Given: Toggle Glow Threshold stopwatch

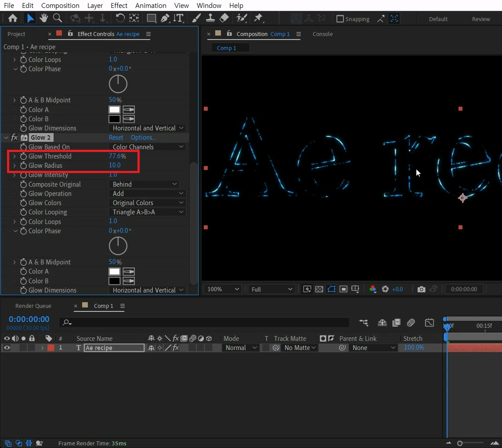Looking at the screenshot, I should (x=23, y=156).
